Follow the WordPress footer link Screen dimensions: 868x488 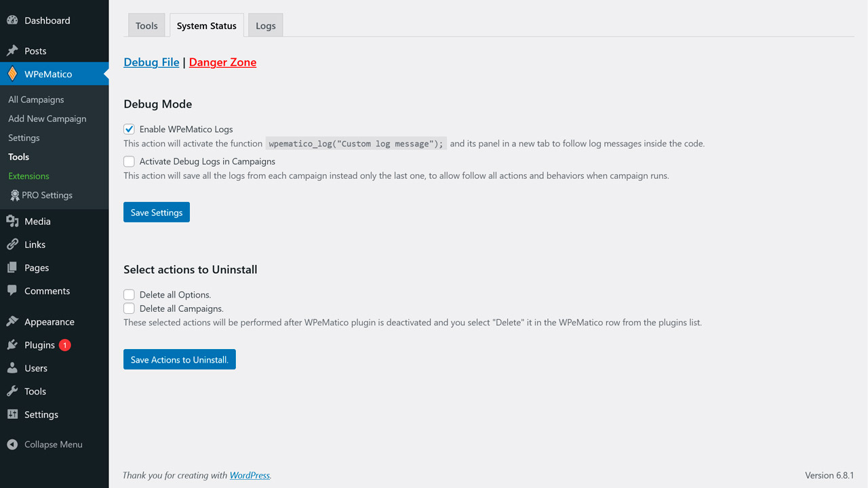pyautogui.click(x=250, y=476)
